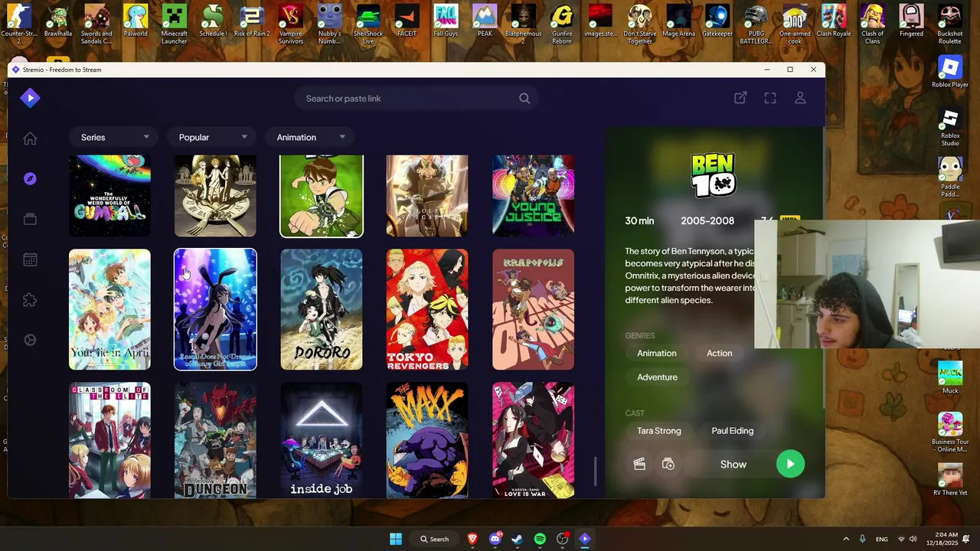Open the Your Lie in April poster
The height and width of the screenshot is (551, 980).
[109, 309]
